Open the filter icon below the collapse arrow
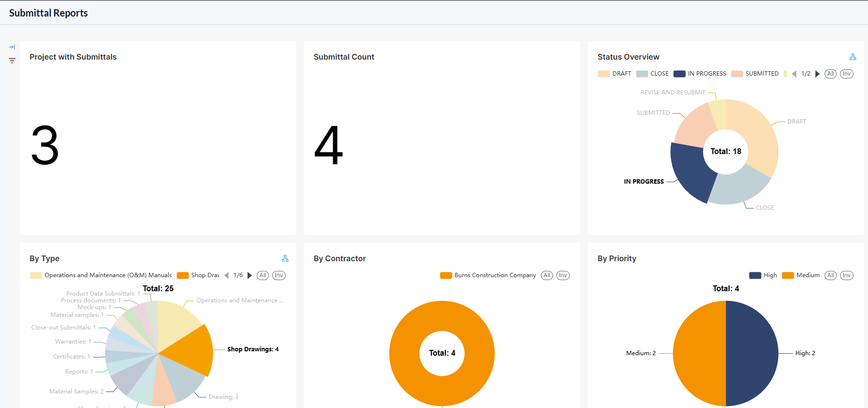The height and width of the screenshot is (408, 868). point(12,61)
